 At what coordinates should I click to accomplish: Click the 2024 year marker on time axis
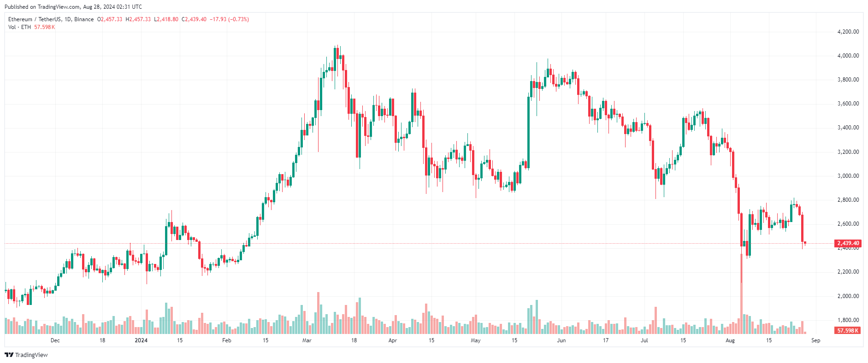(141, 340)
